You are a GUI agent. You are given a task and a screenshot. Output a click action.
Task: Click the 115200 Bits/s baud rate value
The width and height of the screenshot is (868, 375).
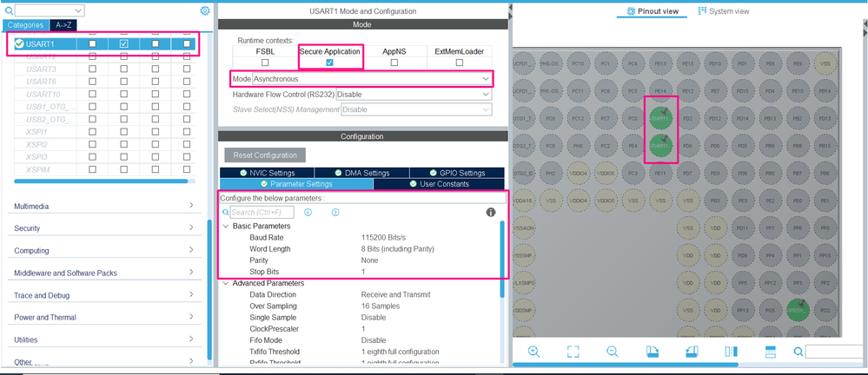[384, 237]
